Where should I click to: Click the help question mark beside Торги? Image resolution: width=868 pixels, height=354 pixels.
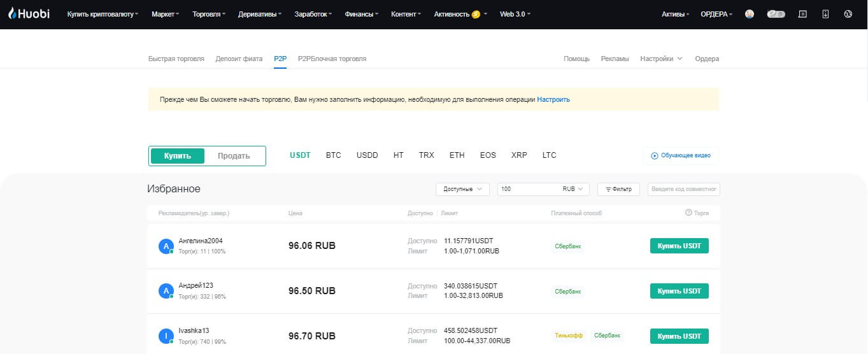(688, 213)
